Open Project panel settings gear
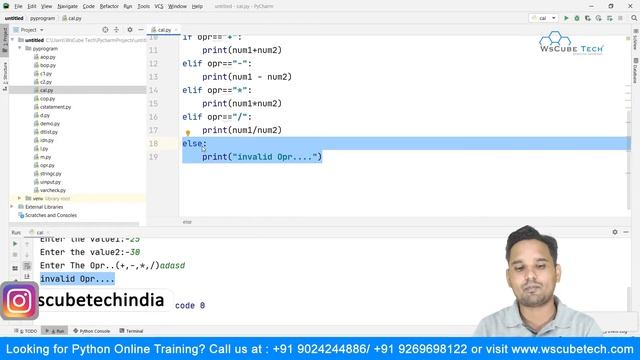640x360 pixels. tap(130, 30)
